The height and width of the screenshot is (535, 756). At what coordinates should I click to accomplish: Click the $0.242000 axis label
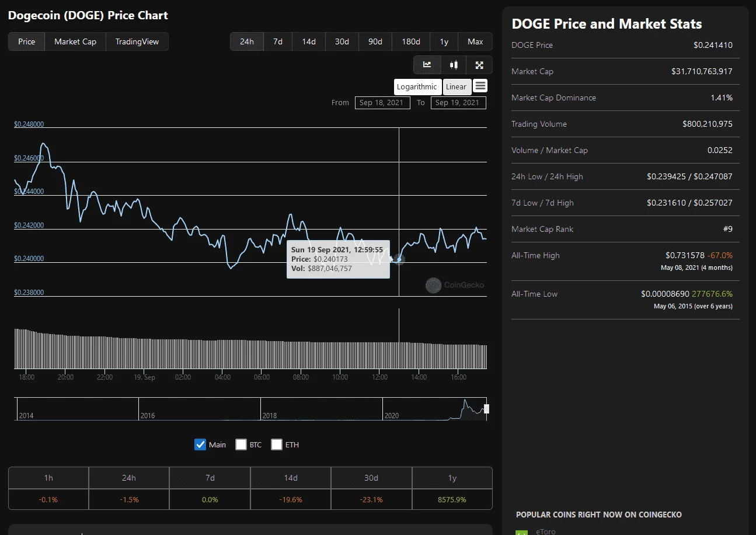click(29, 225)
